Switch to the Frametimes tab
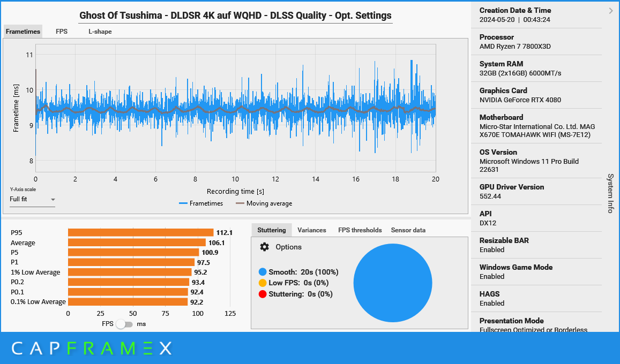This screenshot has height=364, width=620. (23, 32)
